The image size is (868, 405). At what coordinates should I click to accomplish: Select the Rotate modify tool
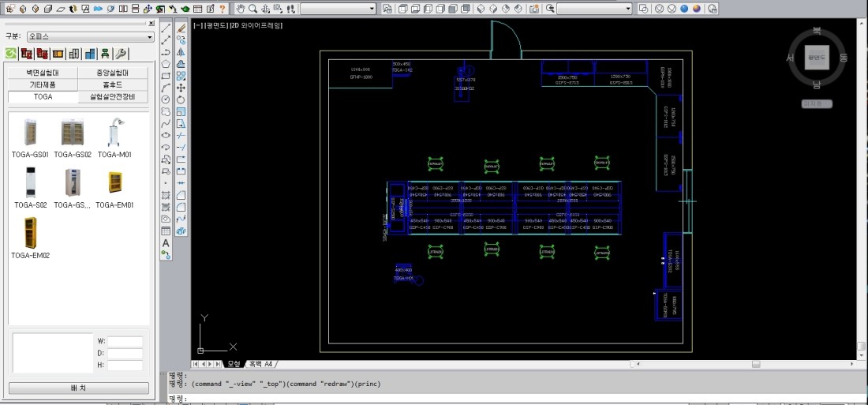181,99
